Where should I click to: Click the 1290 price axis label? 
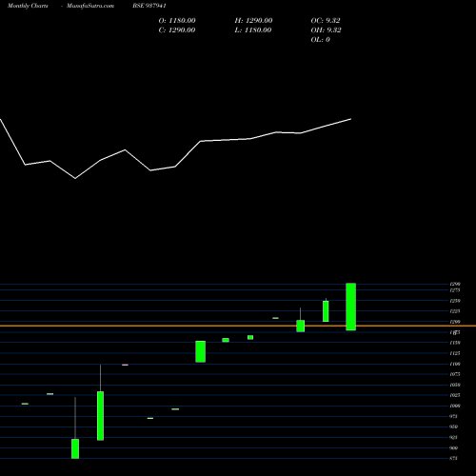[455, 284]
